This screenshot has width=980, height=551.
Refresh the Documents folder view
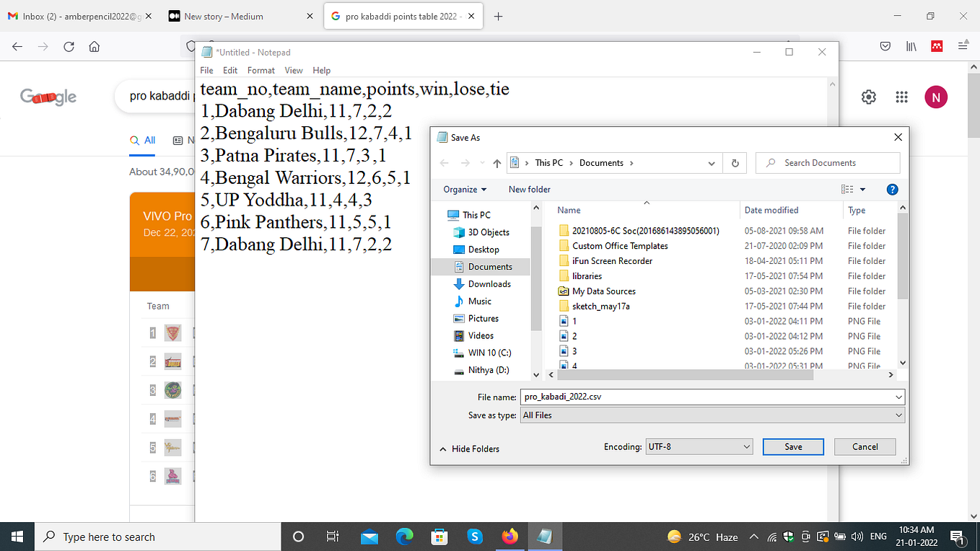735,162
